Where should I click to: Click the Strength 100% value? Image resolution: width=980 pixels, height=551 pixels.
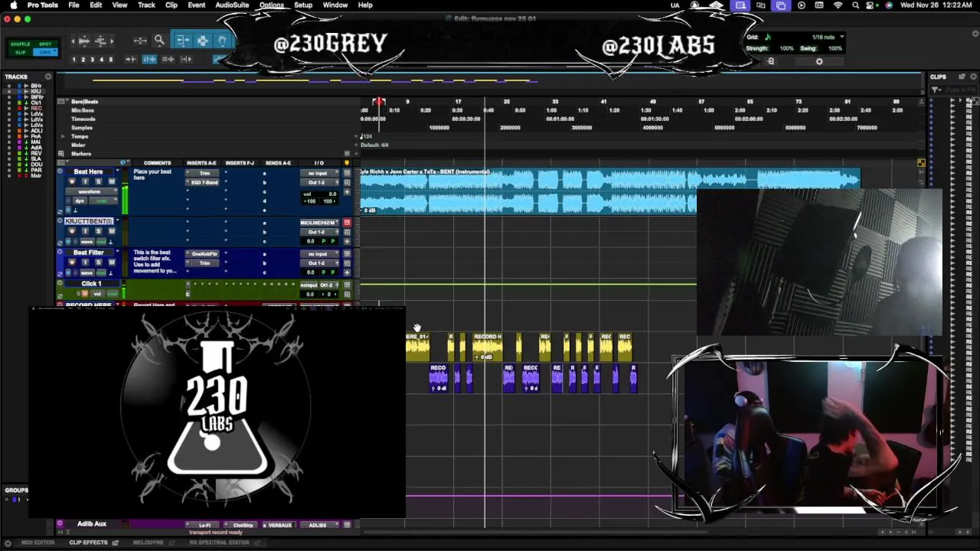click(786, 48)
